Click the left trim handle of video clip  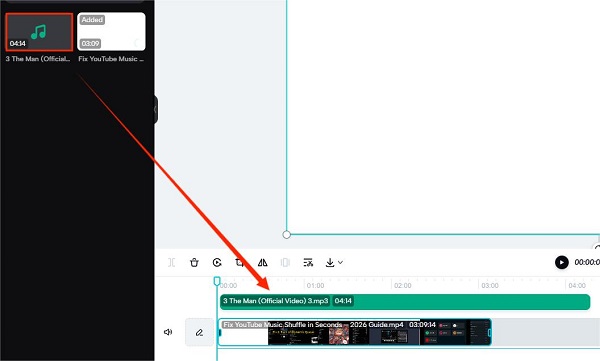coord(220,332)
